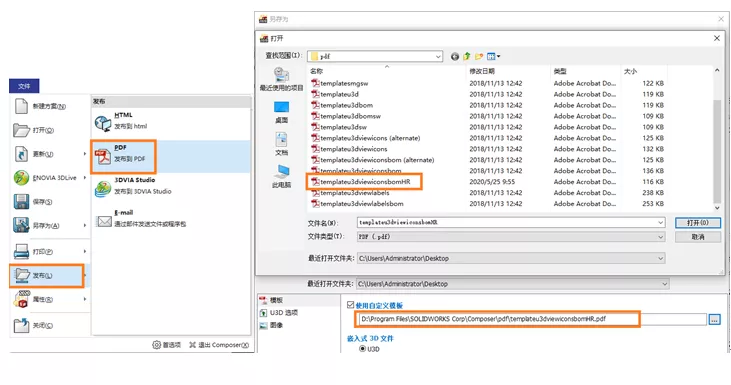
Task: Click the Update icon in File menu
Action: (x=21, y=154)
